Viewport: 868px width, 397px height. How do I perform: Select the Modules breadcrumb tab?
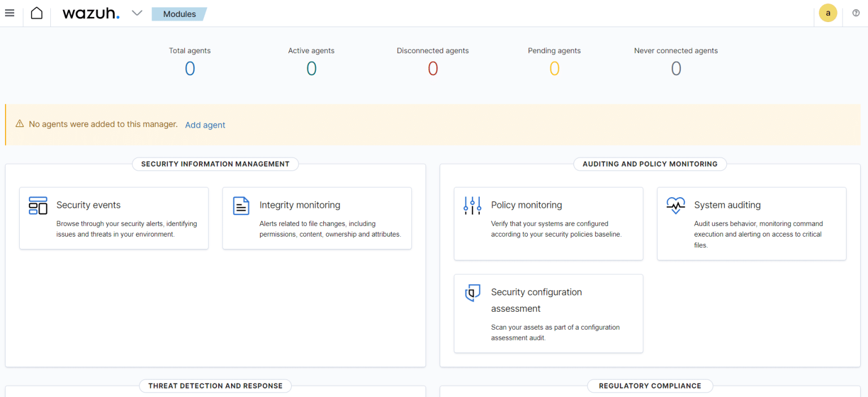pyautogui.click(x=179, y=14)
